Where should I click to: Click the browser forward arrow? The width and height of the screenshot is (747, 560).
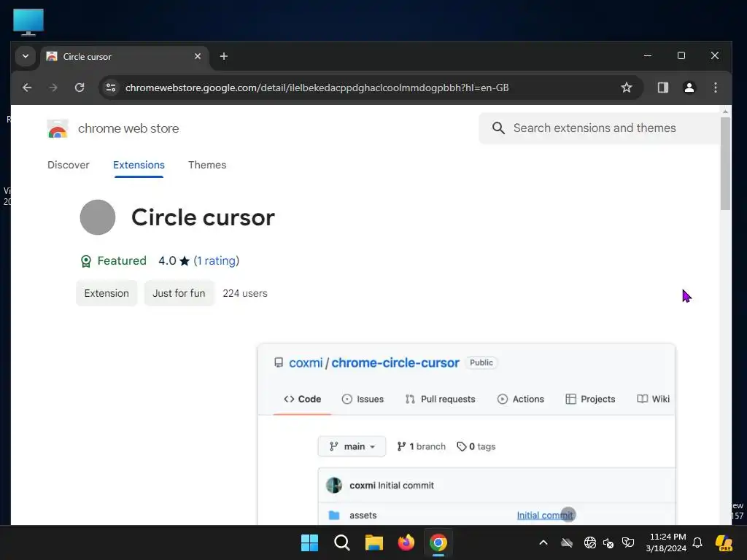click(53, 87)
